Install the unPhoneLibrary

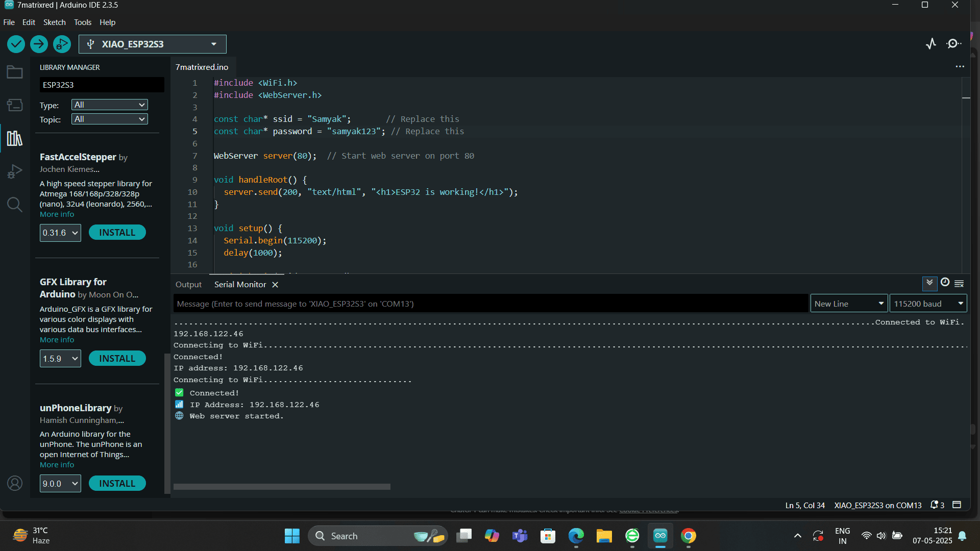point(117,484)
